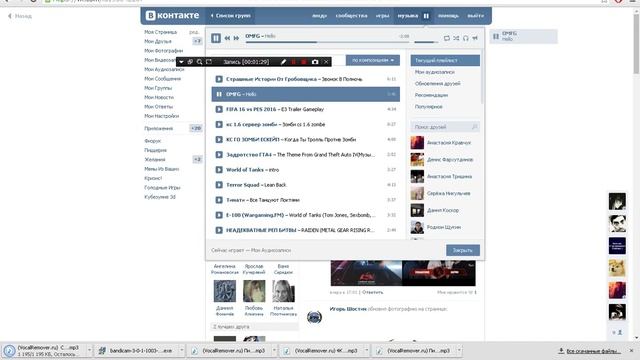Click Bandicam pencil draw icon
Screen dimensions: 640x360
(283, 62)
